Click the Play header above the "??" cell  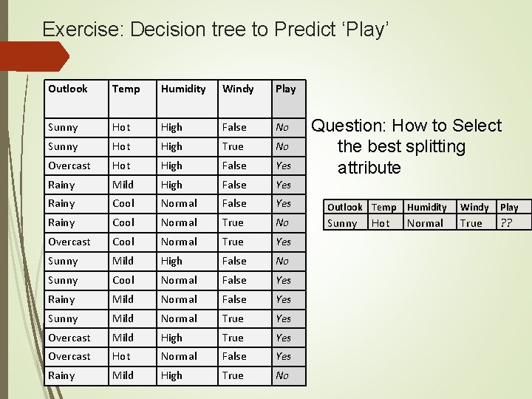click(x=509, y=208)
